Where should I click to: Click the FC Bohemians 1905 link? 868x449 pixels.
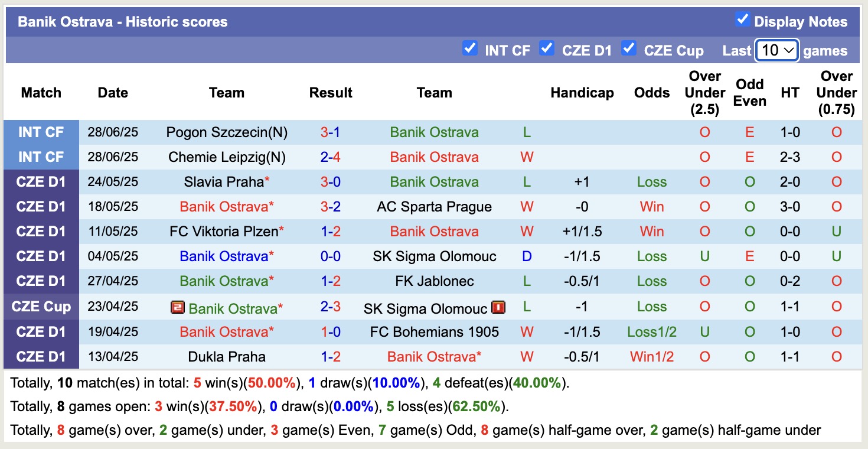pos(435,331)
